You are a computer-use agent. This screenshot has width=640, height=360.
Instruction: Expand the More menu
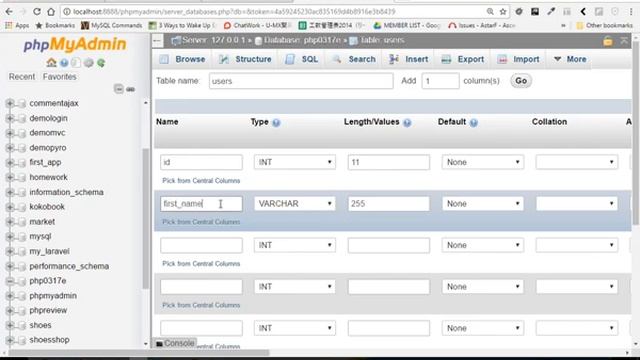tap(570, 59)
